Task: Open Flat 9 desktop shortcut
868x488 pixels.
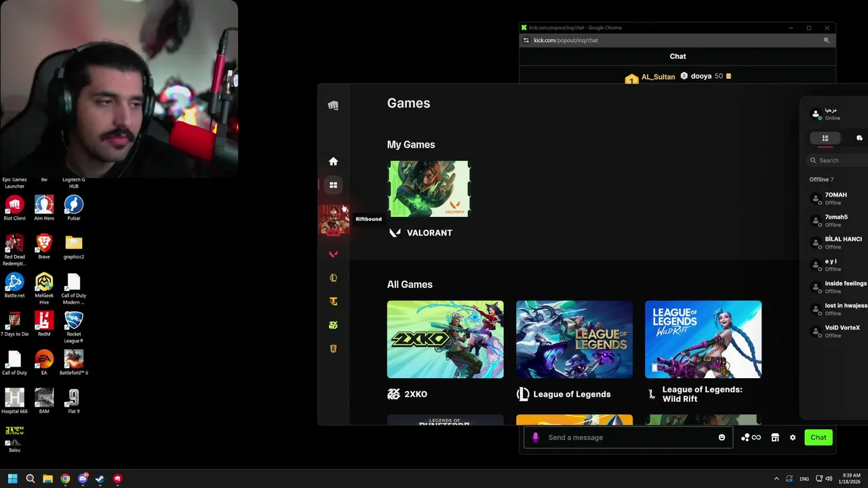Action: (x=74, y=401)
